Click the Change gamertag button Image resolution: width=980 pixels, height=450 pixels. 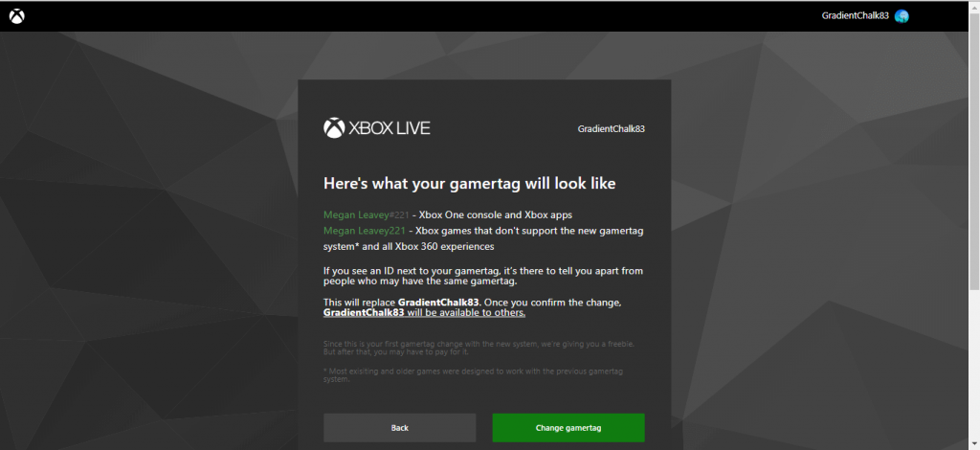point(568,427)
